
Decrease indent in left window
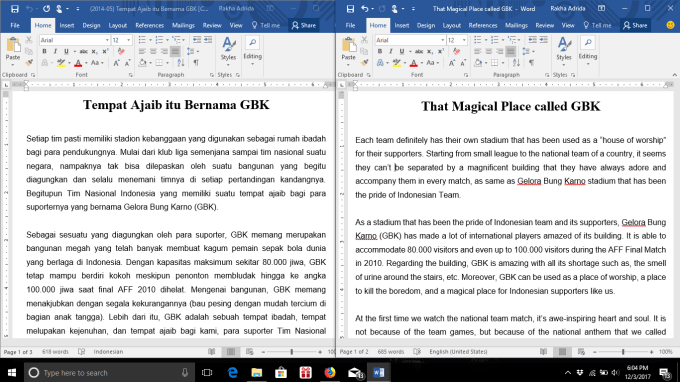(197, 40)
